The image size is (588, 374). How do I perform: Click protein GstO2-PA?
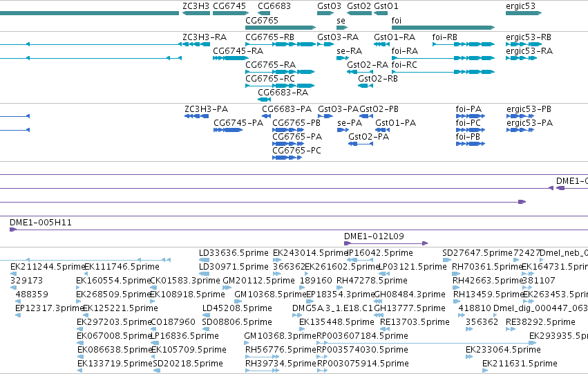[369, 137]
